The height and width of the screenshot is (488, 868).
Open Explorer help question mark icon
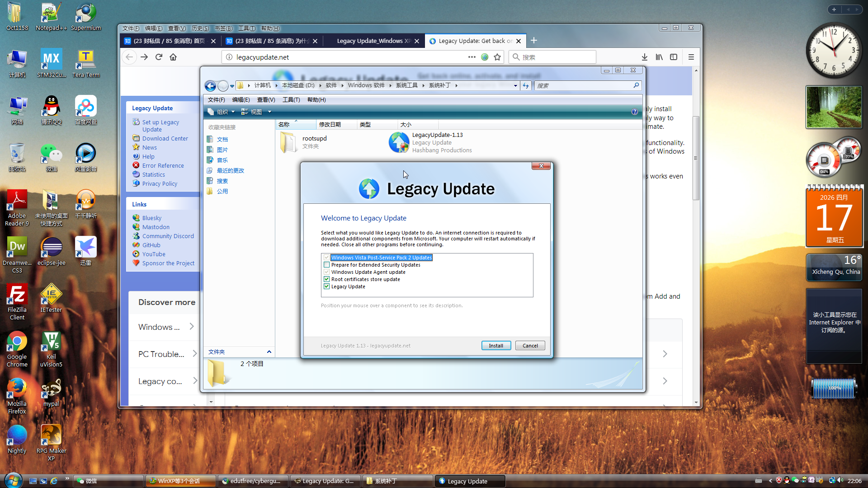pos(634,112)
